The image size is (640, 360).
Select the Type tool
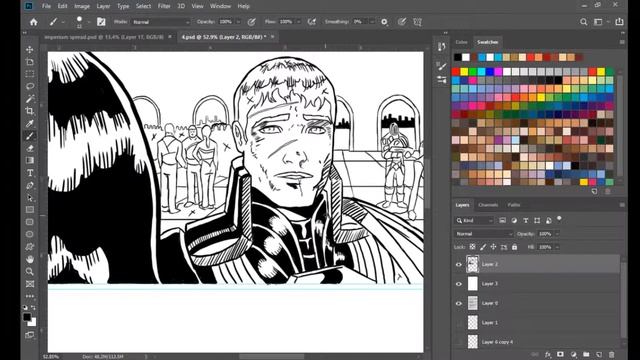click(x=30, y=173)
